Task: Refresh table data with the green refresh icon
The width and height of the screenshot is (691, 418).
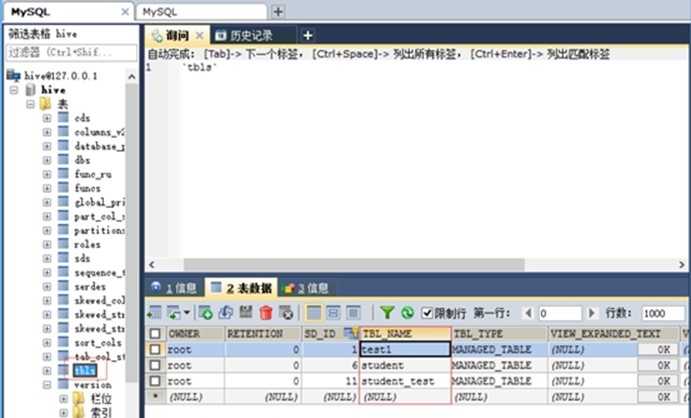Action: (x=408, y=313)
